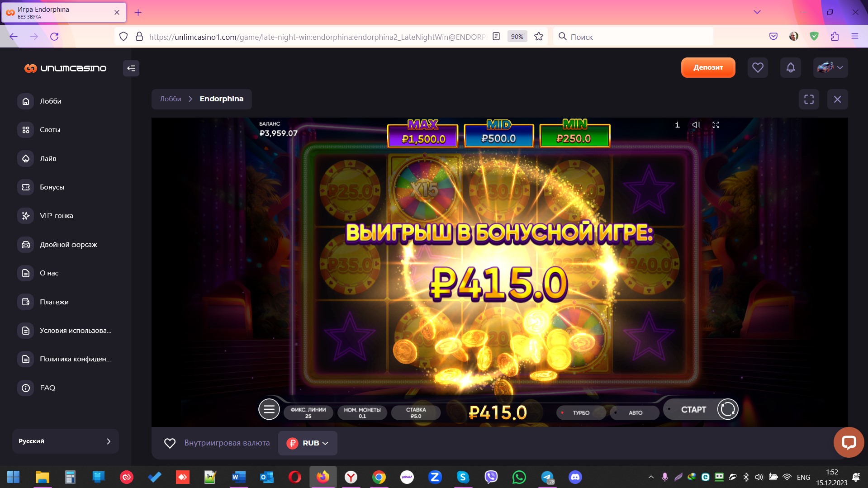Select the Игра Endorphina tab
Screen dimensions: 868x488
click(64, 13)
